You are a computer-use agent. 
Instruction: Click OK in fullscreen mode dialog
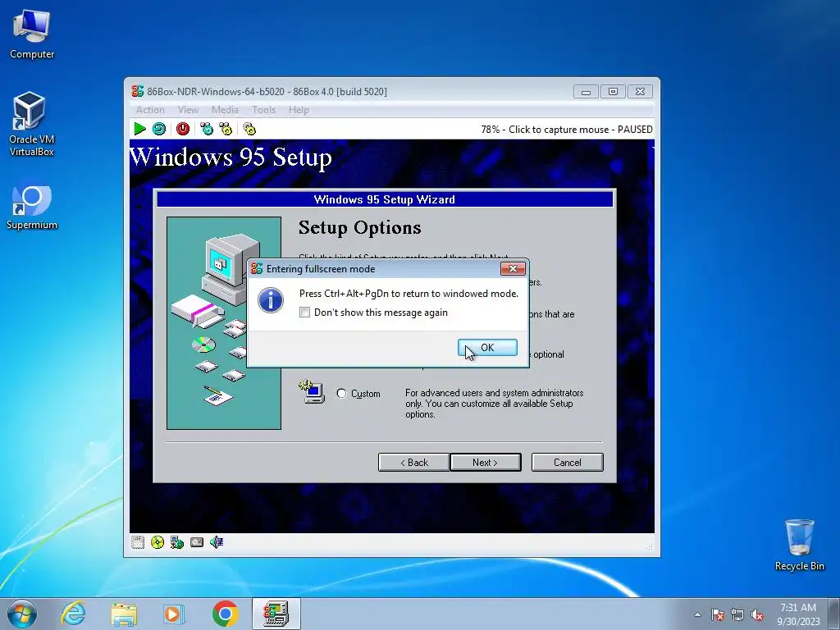coord(487,348)
